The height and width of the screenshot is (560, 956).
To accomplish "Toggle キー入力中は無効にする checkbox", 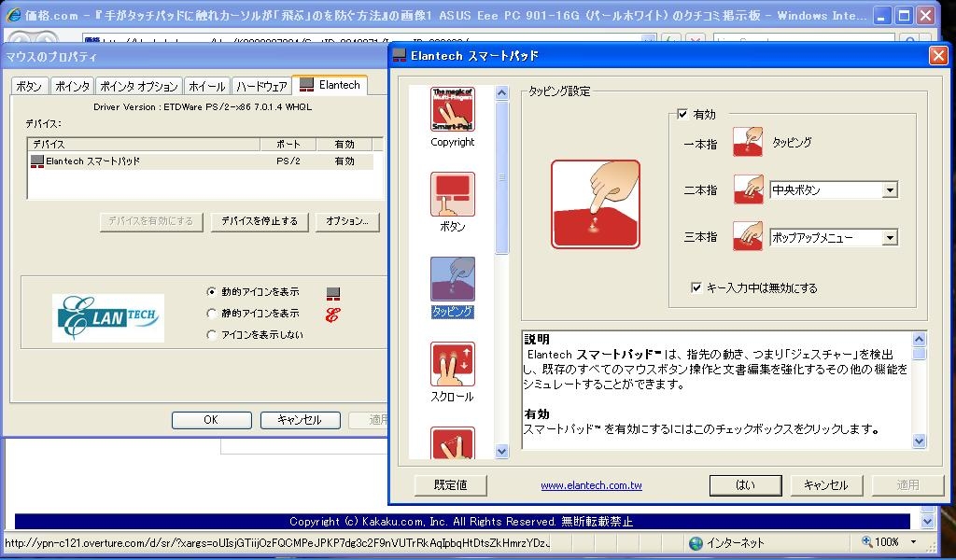I will (696, 287).
